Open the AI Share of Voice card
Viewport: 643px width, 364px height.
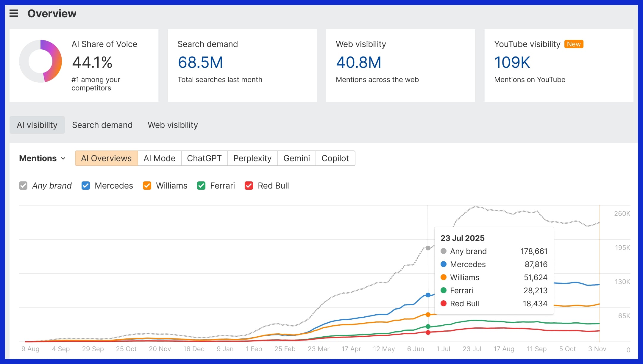(x=84, y=65)
